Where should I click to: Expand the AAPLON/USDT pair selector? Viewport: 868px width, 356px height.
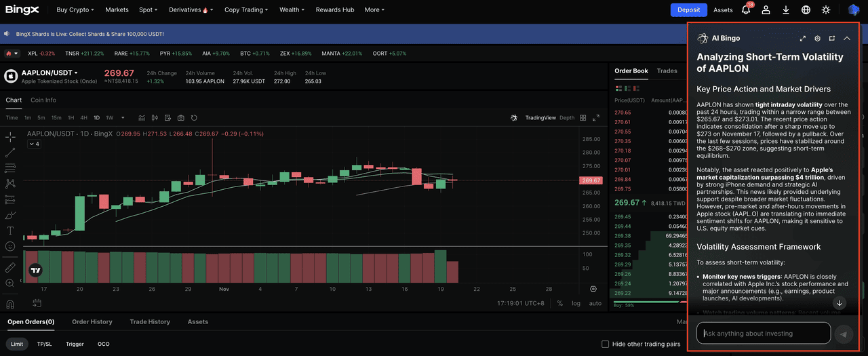pyautogui.click(x=76, y=73)
